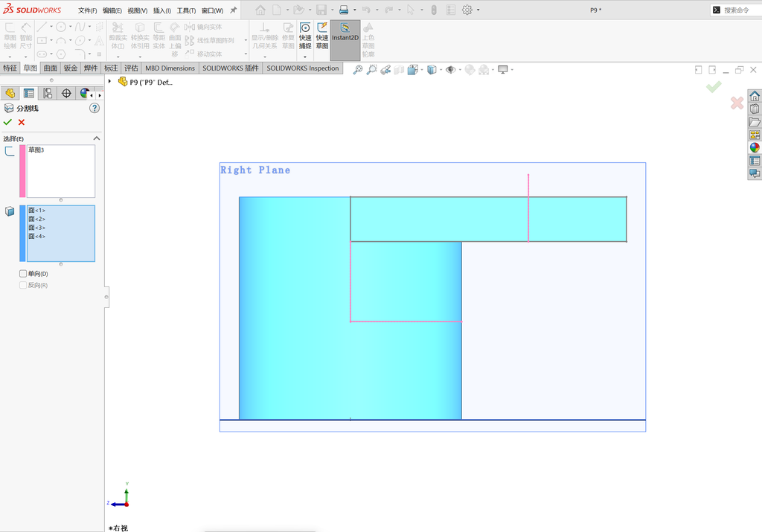This screenshot has width=762, height=532.
Task: Select 面<4> in the faces list
Action: click(36, 236)
